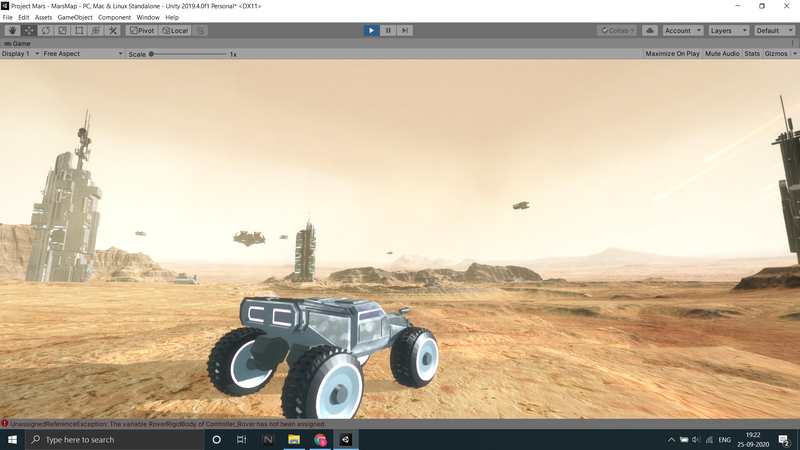Switch to the Game tab
Image resolution: width=800 pixels, height=450 pixels.
coord(18,43)
